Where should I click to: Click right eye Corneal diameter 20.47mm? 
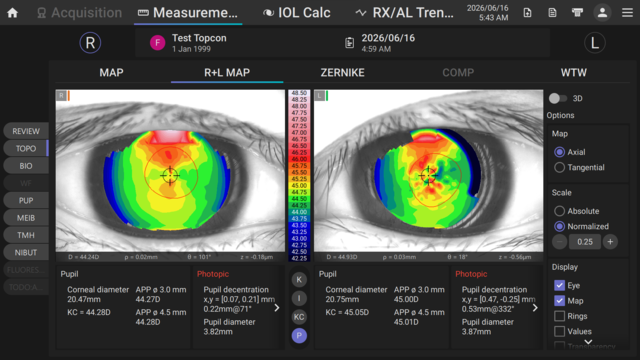(x=98, y=294)
